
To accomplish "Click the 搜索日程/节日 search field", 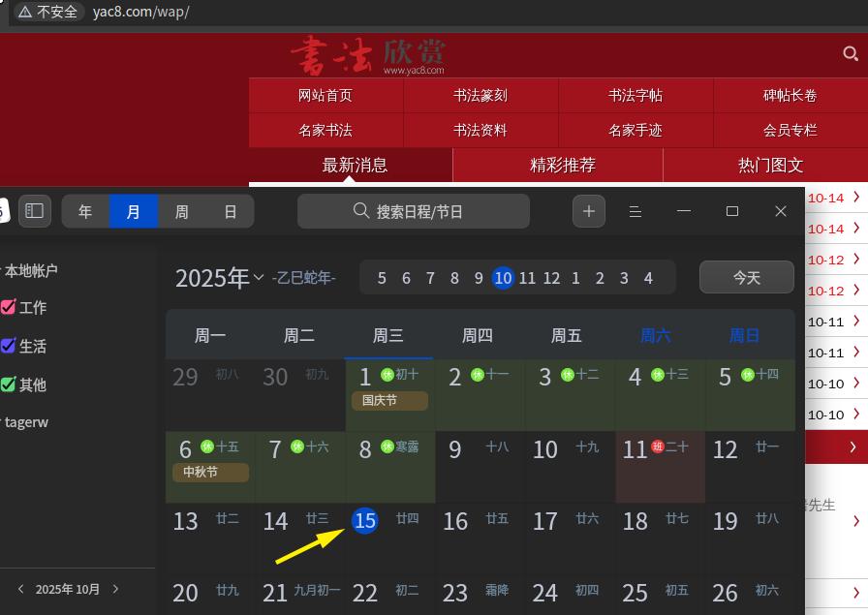I will [414, 211].
